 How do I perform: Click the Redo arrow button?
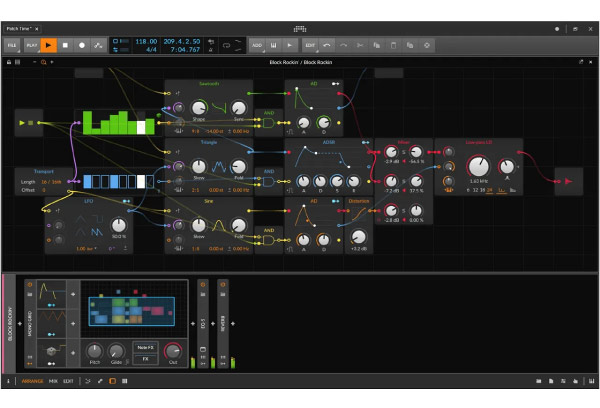(x=343, y=45)
